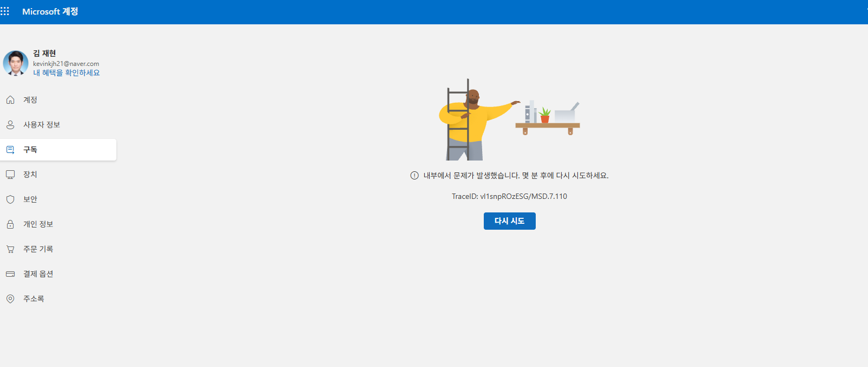
Task: Open the 장치 menu item
Action: 58,175
